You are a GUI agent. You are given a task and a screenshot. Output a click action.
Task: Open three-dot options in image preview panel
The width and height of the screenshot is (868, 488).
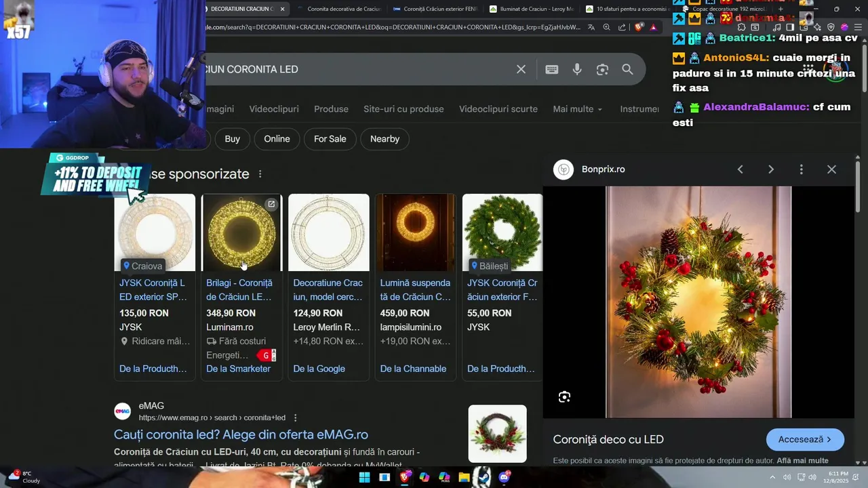801,169
